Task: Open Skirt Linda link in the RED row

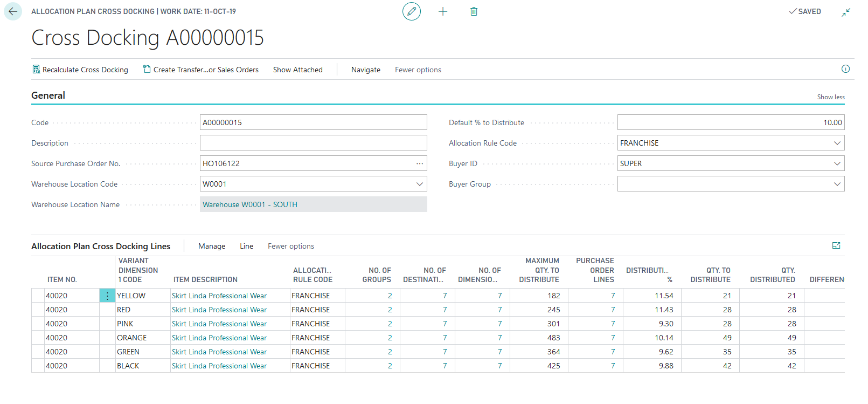Action: pyautogui.click(x=219, y=310)
